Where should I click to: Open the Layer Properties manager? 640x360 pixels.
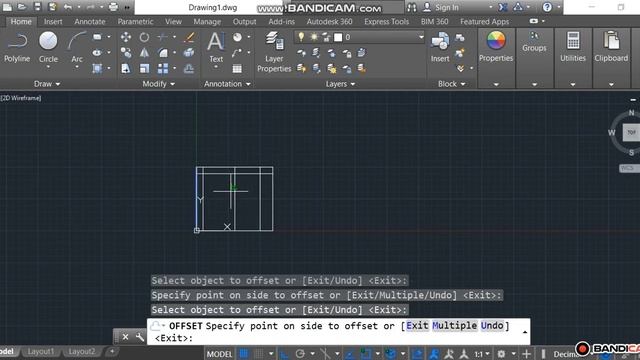274,52
